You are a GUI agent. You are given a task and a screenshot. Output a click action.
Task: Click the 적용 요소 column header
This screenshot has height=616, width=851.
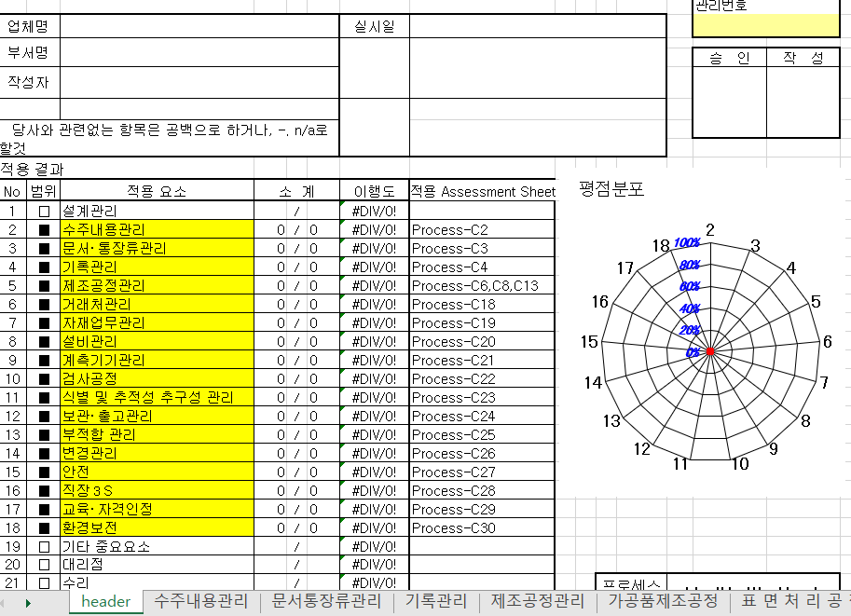[x=157, y=191]
